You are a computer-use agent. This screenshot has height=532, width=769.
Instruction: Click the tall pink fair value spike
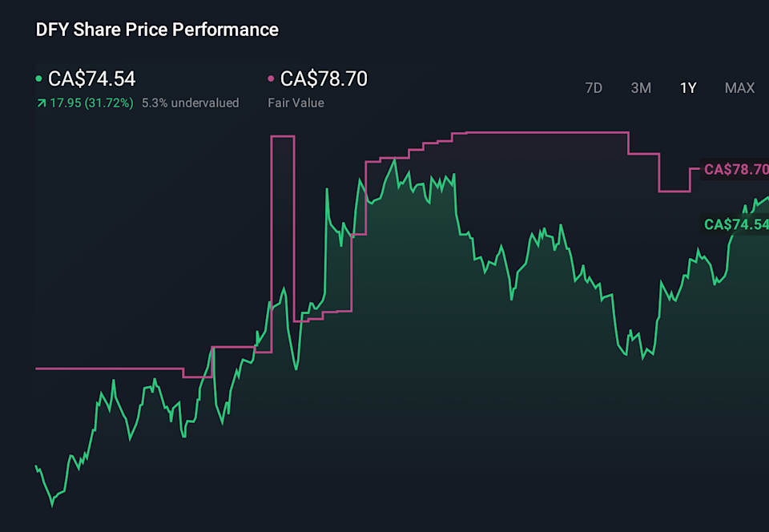(283, 137)
